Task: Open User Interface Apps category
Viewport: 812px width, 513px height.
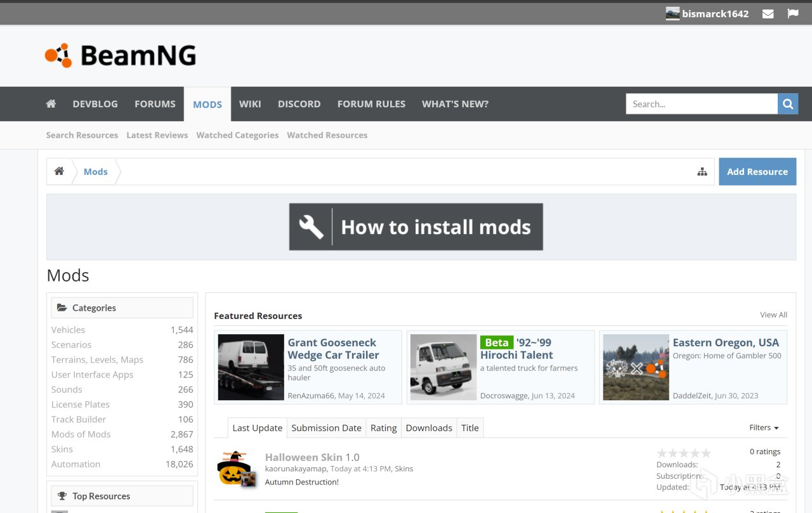Action: pyautogui.click(x=92, y=375)
